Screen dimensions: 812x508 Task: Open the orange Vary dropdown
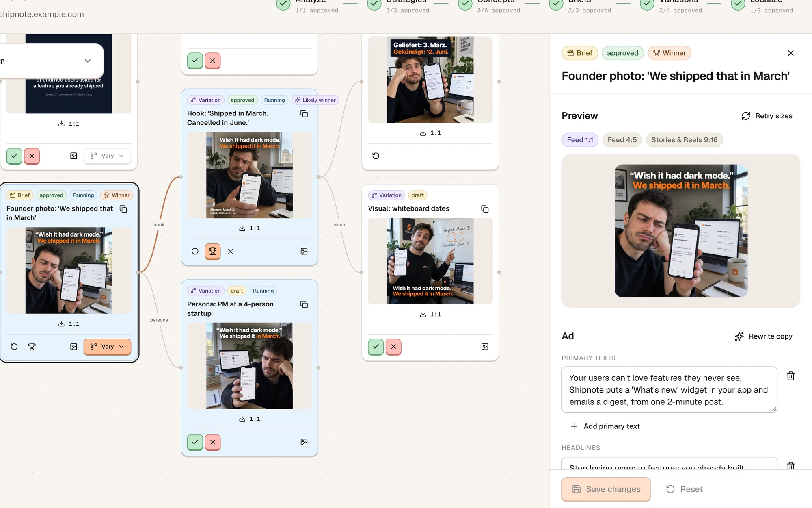click(107, 347)
